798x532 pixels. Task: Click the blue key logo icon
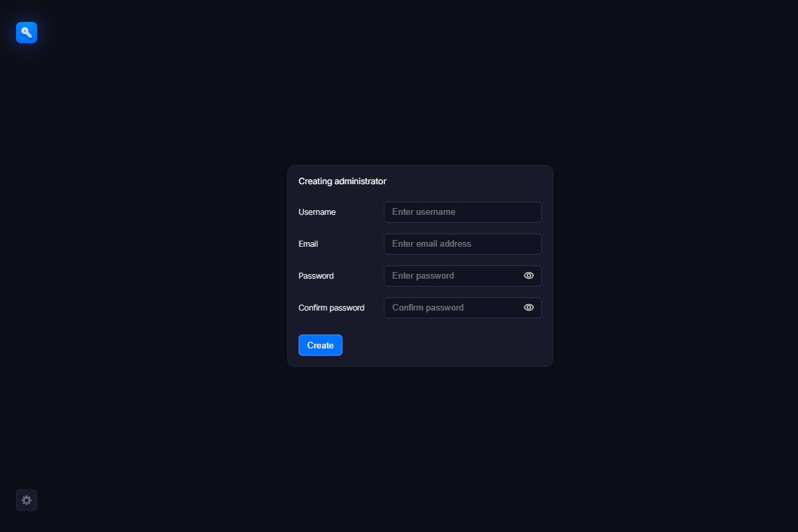(27, 33)
